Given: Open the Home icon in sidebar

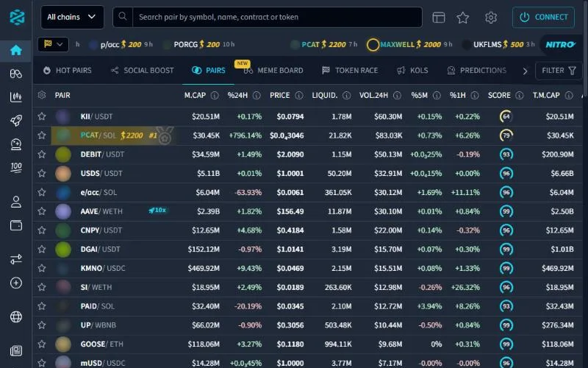Looking at the screenshot, I should pyautogui.click(x=15, y=50).
